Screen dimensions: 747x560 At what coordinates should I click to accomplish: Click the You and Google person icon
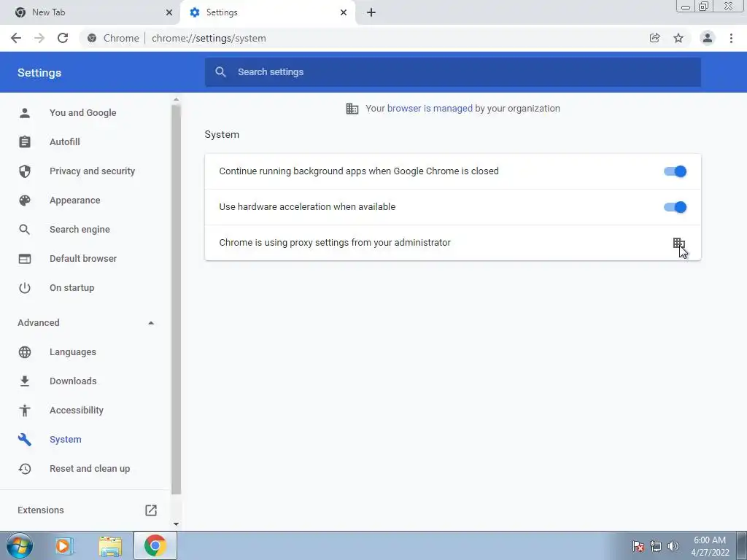[25, 113]
